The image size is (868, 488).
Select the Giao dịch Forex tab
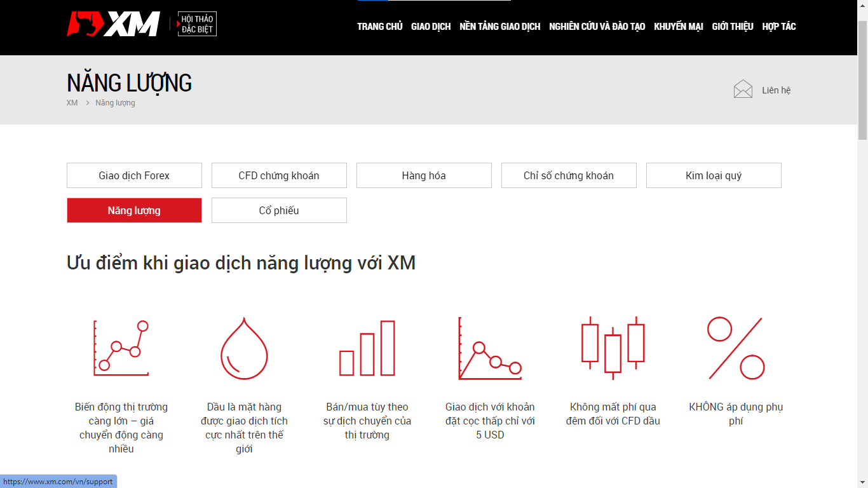click(134, 175)
